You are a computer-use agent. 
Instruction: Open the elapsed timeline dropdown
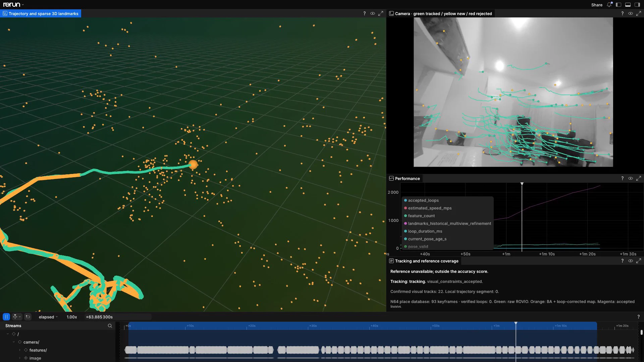(48, 317)
